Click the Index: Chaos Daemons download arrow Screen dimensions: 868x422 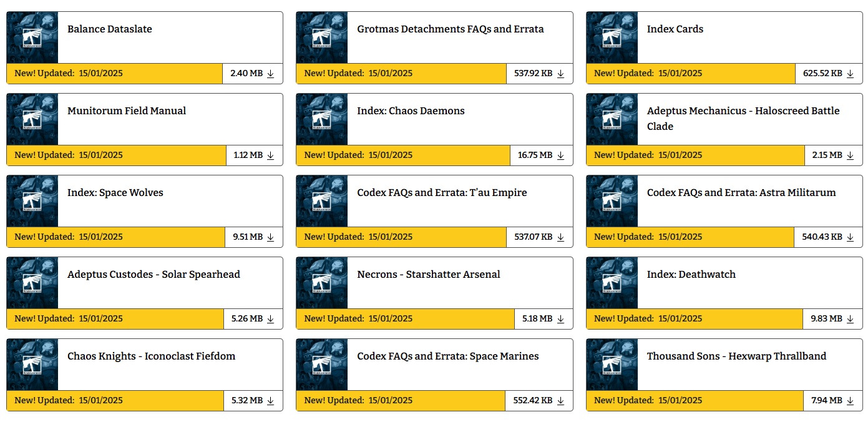[560, 155]
